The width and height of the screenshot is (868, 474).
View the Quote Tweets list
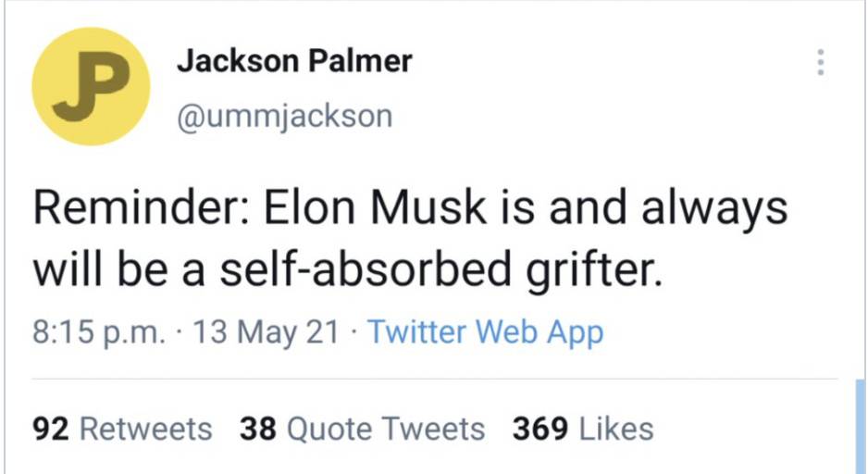[362, 429]
